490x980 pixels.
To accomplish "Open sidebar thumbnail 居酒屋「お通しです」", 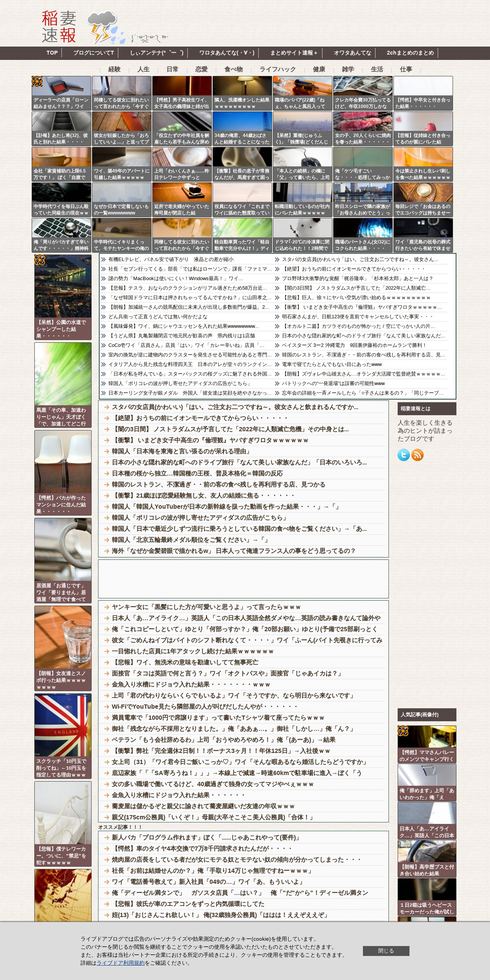I will (63, 560).
